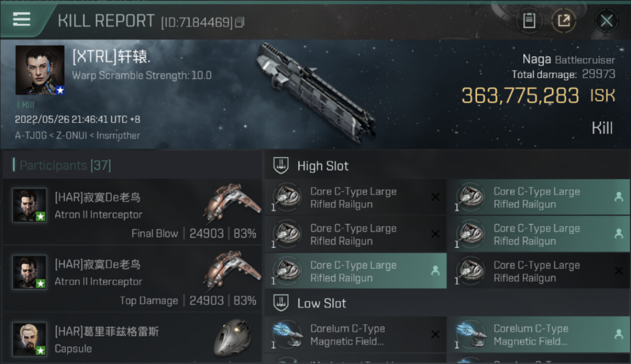The width and height of the screenshot is (631, 364).
Task: Select the Naga battlecruiser ship image
Action: [315, 92]
